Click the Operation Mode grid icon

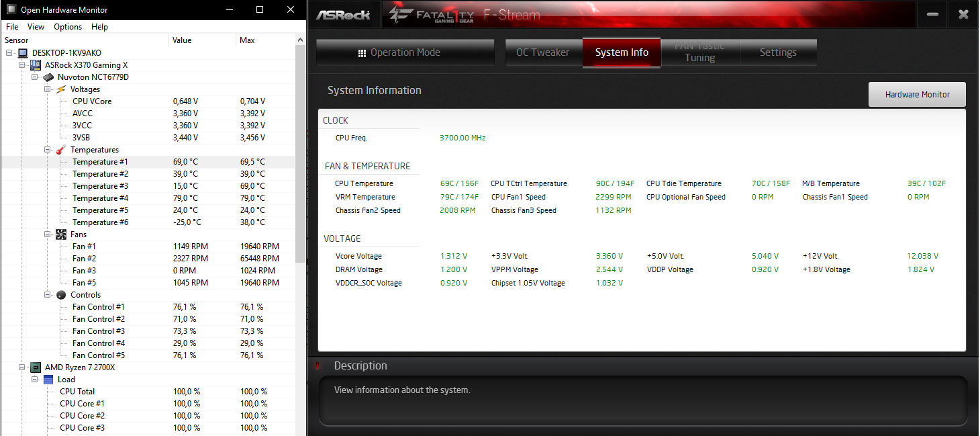pyautogui.click(x=362, y=53)
